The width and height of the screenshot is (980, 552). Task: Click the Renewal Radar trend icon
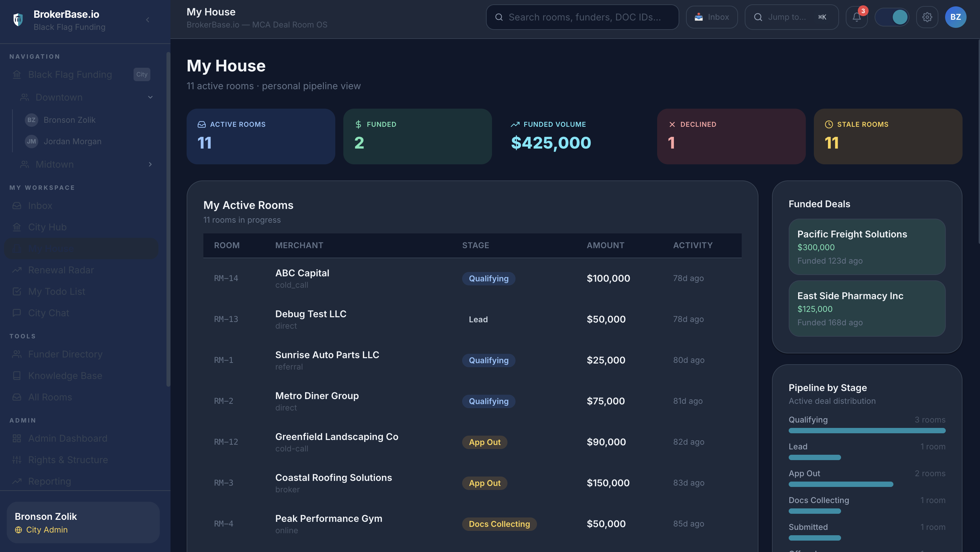tap(17, 270)
